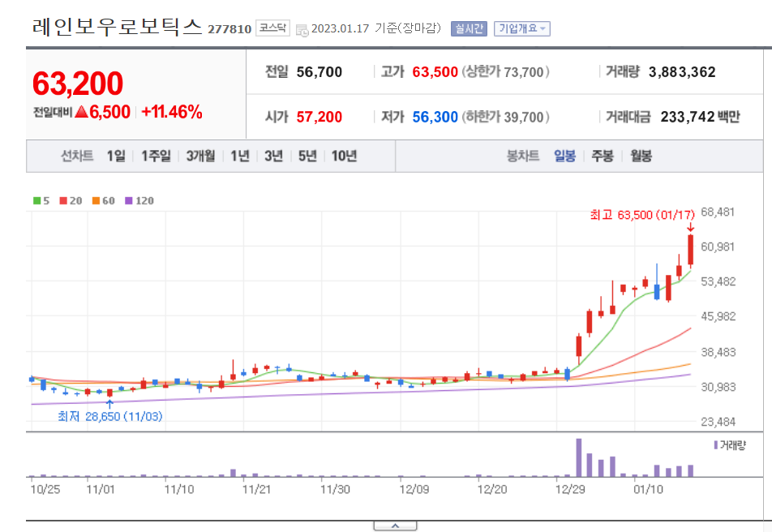Click the 시가 value 57,200
This screenshot has width=772, height=532.
click(x=319, y=117)
